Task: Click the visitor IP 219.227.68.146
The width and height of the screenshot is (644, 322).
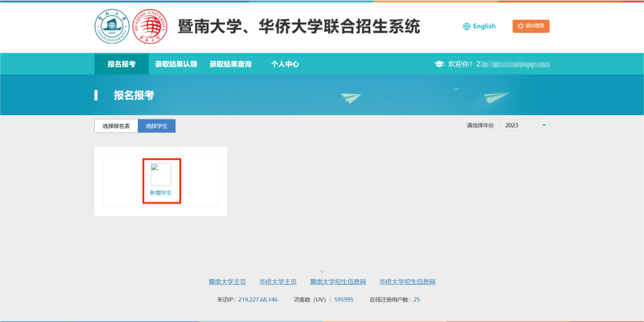Action: [x=258, y=299]
